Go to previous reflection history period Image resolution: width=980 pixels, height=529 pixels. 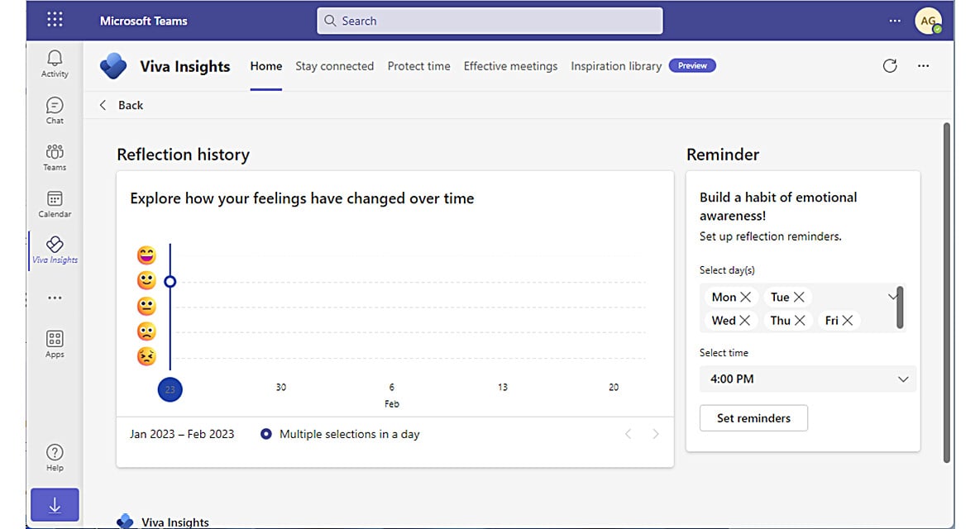coord(629,434)
